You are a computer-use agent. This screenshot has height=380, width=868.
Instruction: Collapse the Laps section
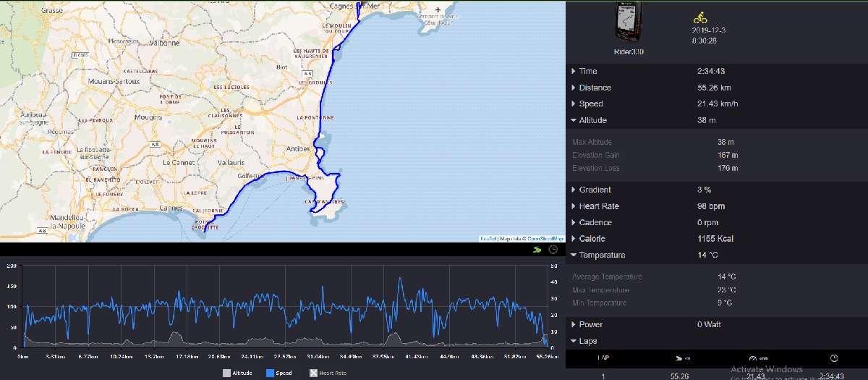[x=587, y=341]
